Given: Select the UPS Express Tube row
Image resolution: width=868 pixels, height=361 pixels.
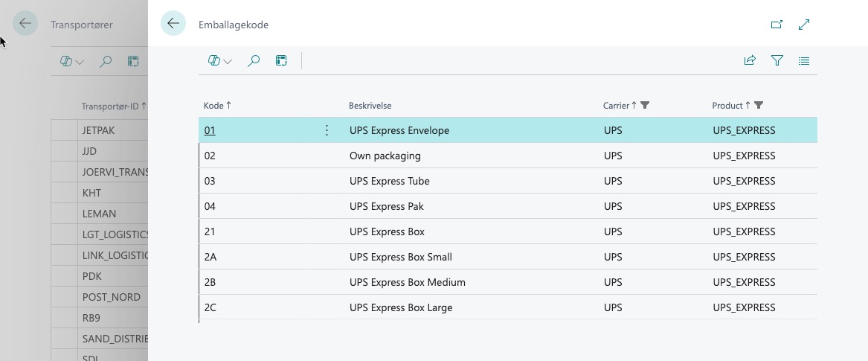Looking at the screenshot, I should click(x=389, y=181).
